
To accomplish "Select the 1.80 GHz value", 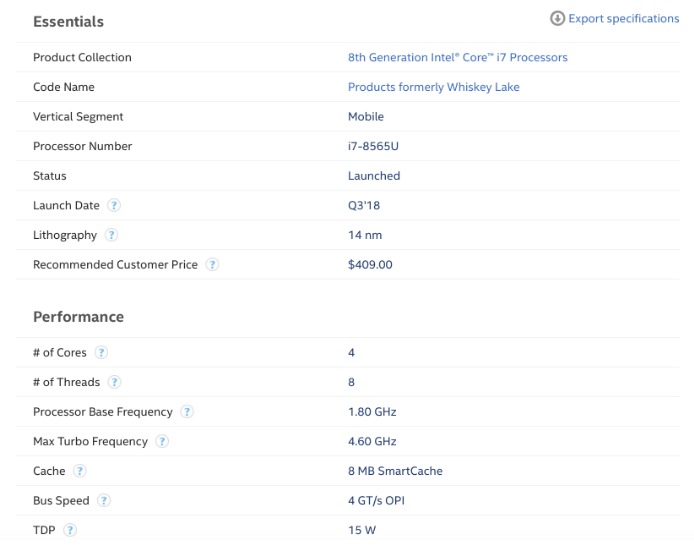I will (372, 412).
